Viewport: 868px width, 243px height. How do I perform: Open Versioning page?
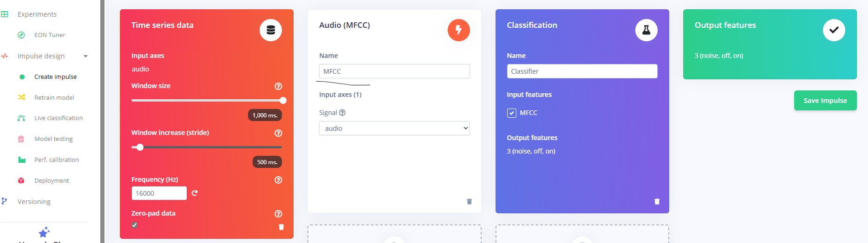pyautogui.click(x=34, y=202)
